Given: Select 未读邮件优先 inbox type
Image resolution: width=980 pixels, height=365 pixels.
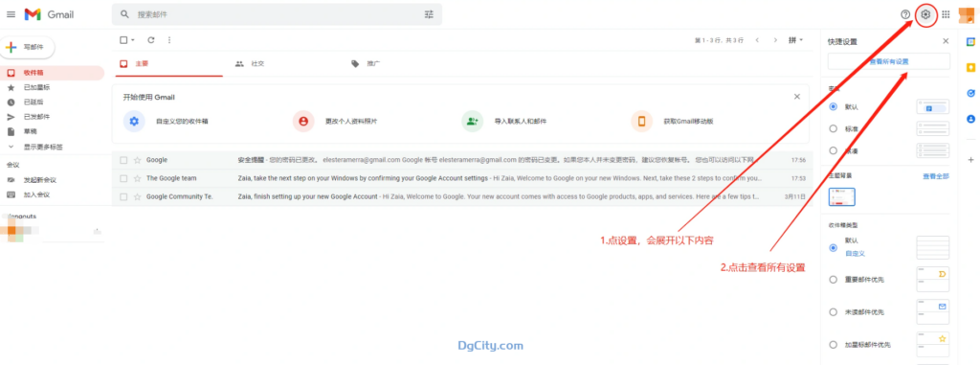Looking at the screenshot, I should 833,311.
